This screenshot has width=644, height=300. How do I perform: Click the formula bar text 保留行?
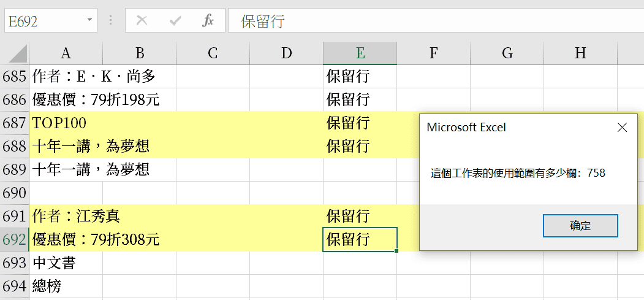point(263,21)
